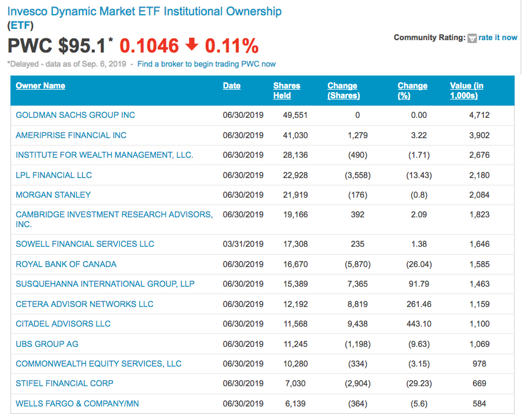View CETERA ADVISOR NETWORKS LLC details
Viewport: 522px width, 420px height.
click(x=85, y=304)
